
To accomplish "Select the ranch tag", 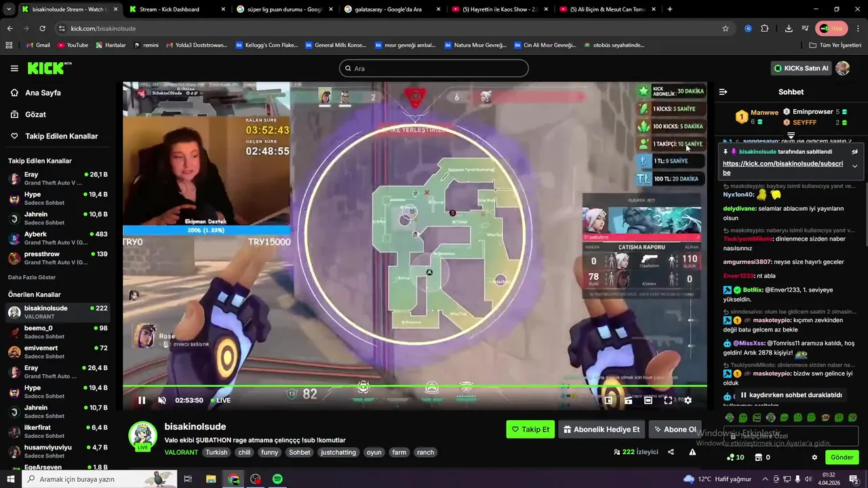I will pos(425,452).
